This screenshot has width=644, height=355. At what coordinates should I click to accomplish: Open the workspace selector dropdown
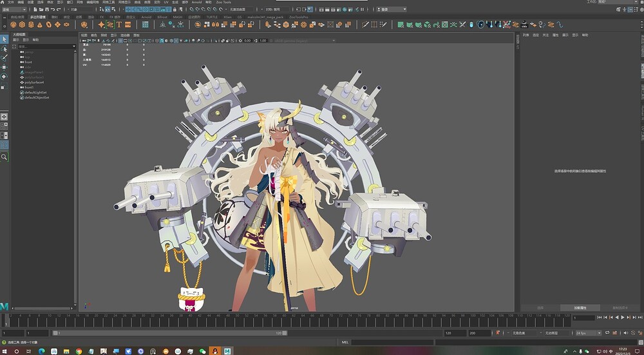[x=623, y=2]
